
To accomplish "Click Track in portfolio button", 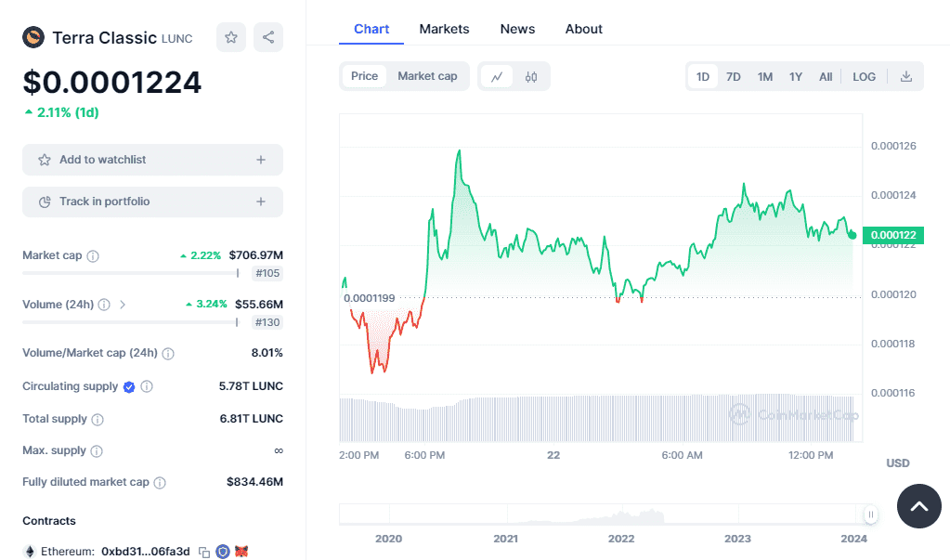I will pos(152,202).
